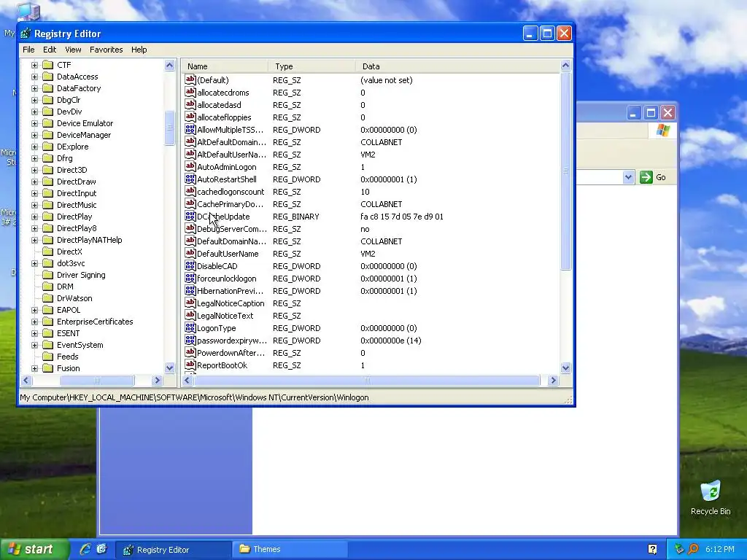
Task: Open the Start menu
Action: (x=34, y=549)
